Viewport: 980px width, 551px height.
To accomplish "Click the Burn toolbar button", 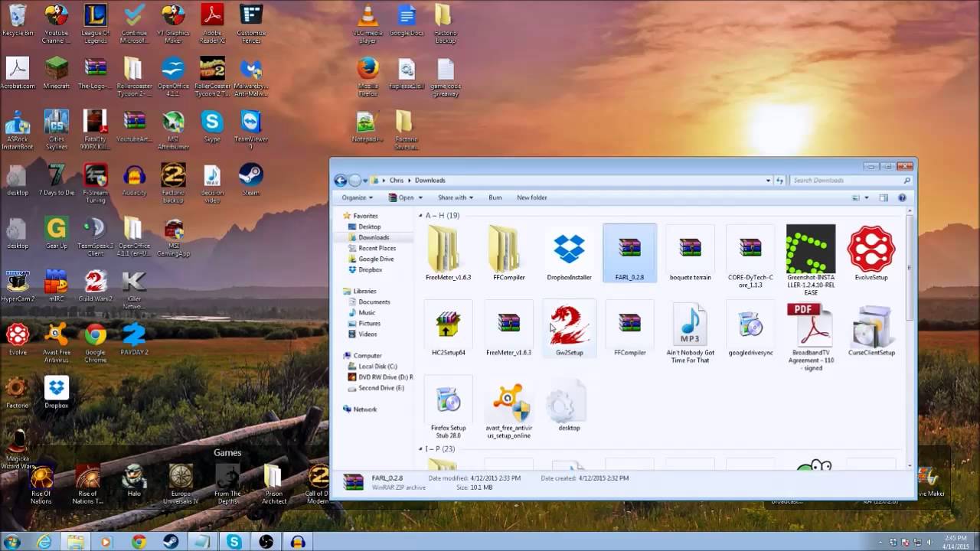I will click(495, 197).
